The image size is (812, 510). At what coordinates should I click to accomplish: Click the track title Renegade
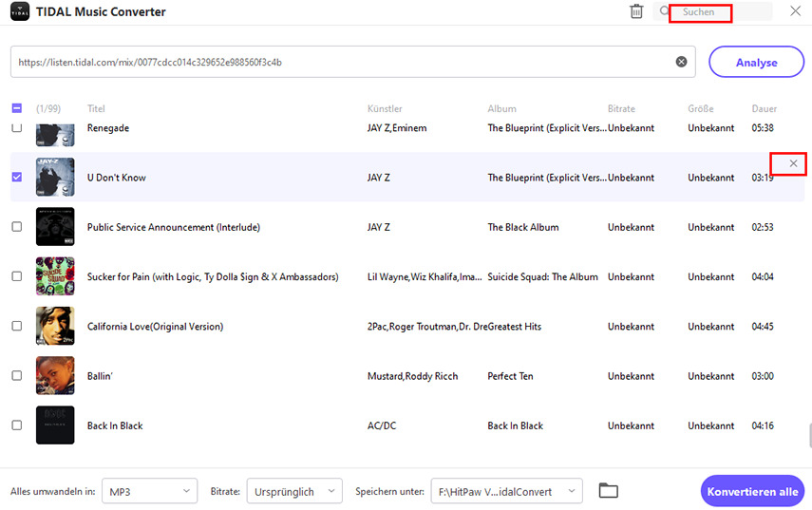click(x=108, y=128)
